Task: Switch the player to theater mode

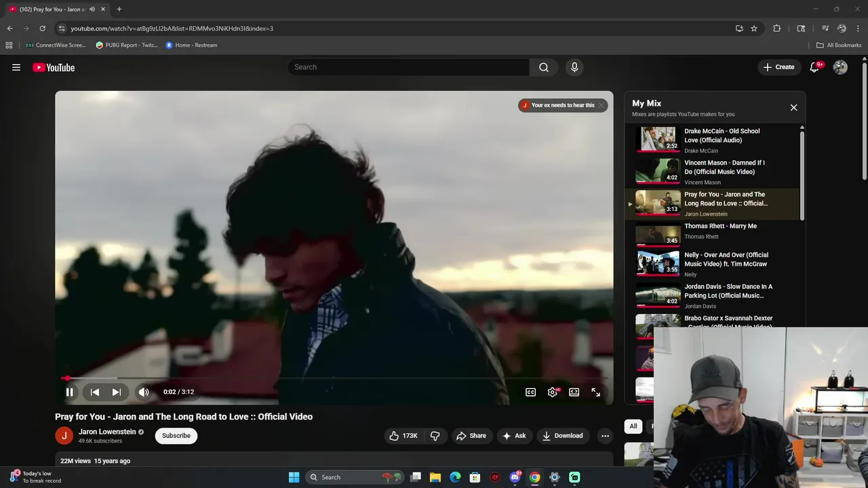Action: [x=574, y=392]
